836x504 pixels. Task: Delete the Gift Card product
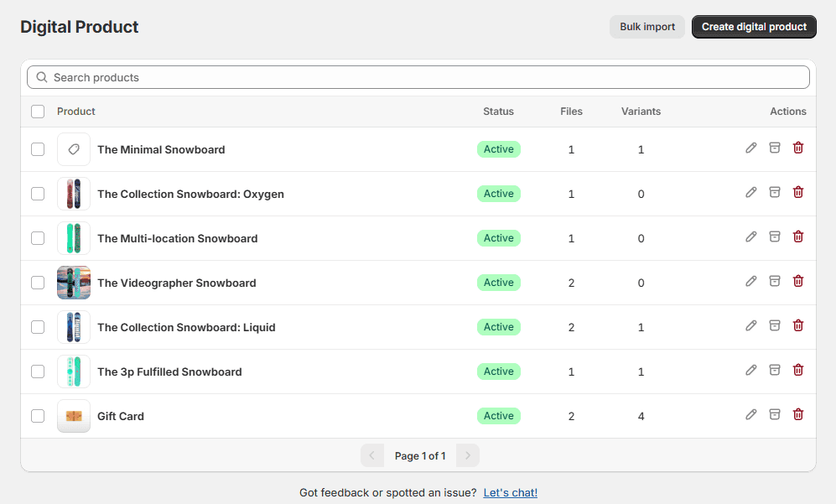pos(798,414)
